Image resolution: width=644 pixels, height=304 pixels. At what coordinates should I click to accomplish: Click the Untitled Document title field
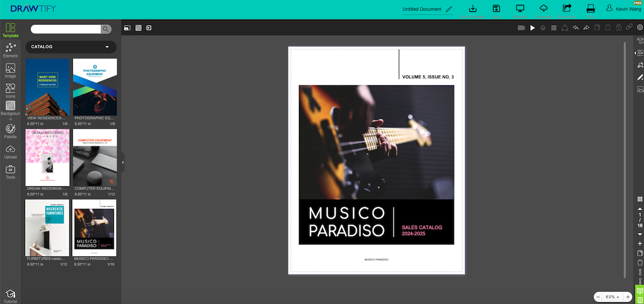tap(422, 9)
